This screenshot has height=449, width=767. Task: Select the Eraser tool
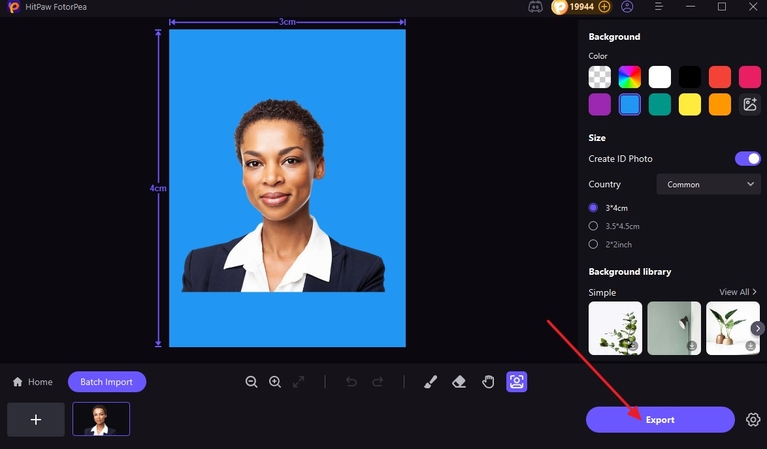[459, 382]
